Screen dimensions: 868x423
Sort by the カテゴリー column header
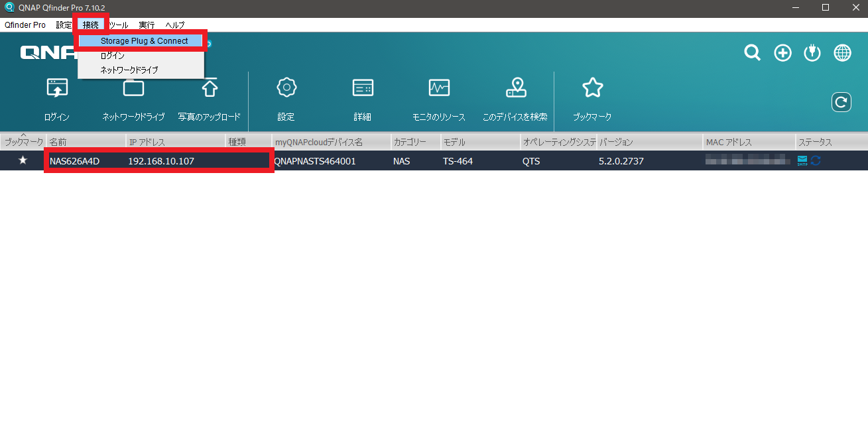click(416, 142)
